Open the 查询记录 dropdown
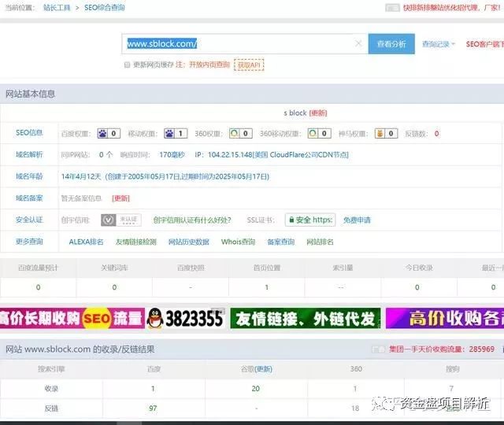This screenshot has height=425, width=504. pyautogui.click(x=439, y=44)
